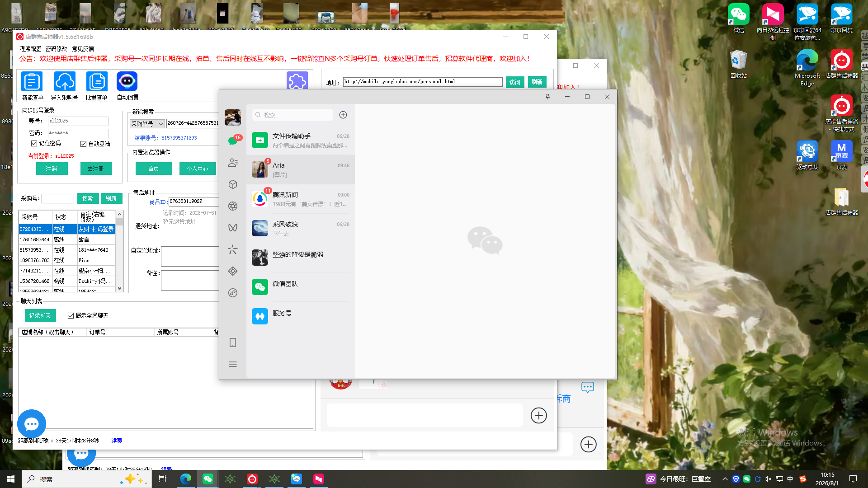Image resolution: width=868 pixels, height=488 pixels.
Task: Click the 账号 input field
Action: (x=78, y=121)
